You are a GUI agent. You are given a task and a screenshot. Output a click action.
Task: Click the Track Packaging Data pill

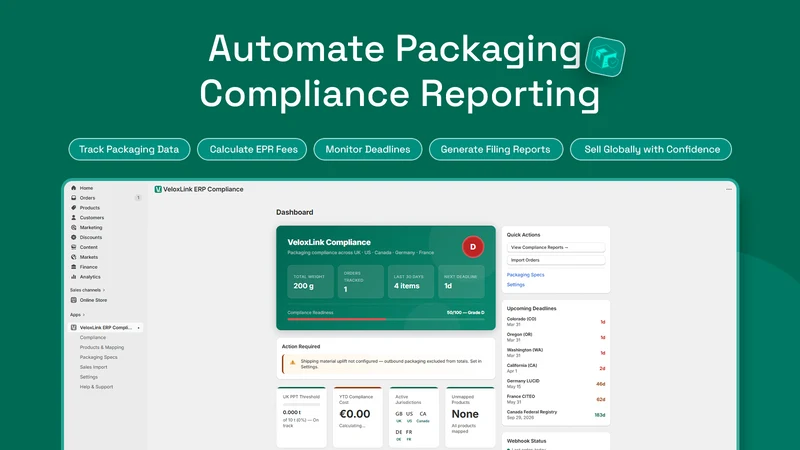click(x=129, y=149)
